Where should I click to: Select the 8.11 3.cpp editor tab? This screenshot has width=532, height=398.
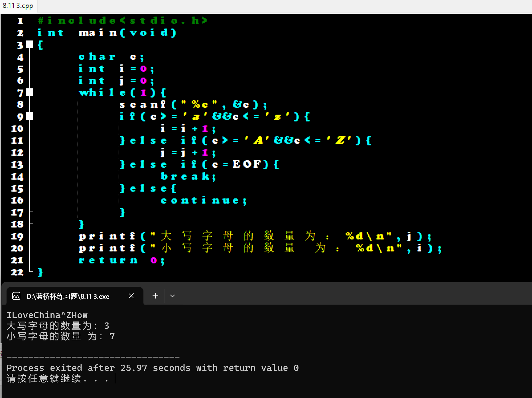[18, 6]
